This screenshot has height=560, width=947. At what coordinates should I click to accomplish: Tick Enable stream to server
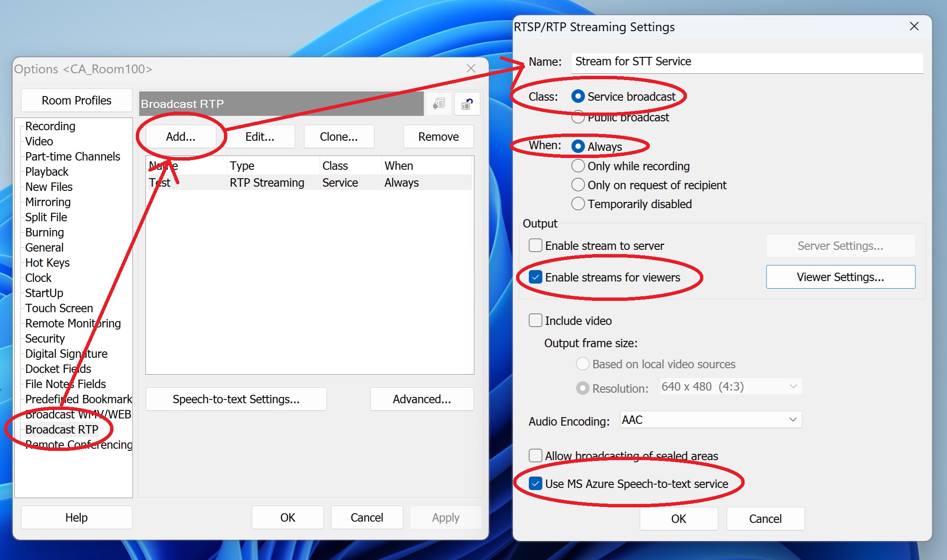point(535,245)
